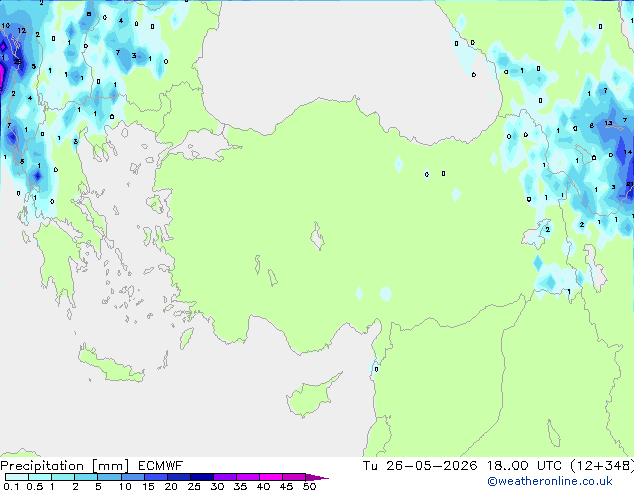The width and height of the screenshot is (634, 490).
Task: Open the weatheronline.co.uk copyright link
Action: [x=550, y=481]
